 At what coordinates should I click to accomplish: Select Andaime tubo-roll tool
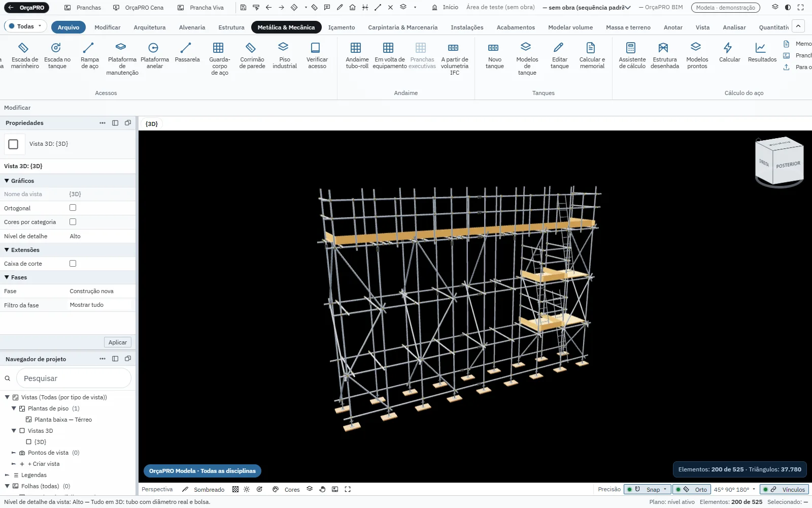(357, 56)
